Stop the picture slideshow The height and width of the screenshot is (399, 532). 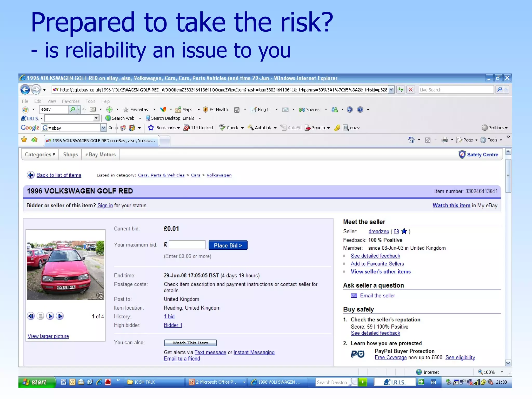[x=41, y=316]
